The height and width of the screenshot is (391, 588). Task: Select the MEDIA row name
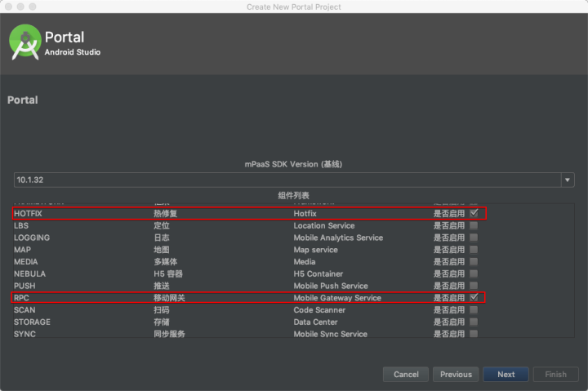(x=26, y=262)
